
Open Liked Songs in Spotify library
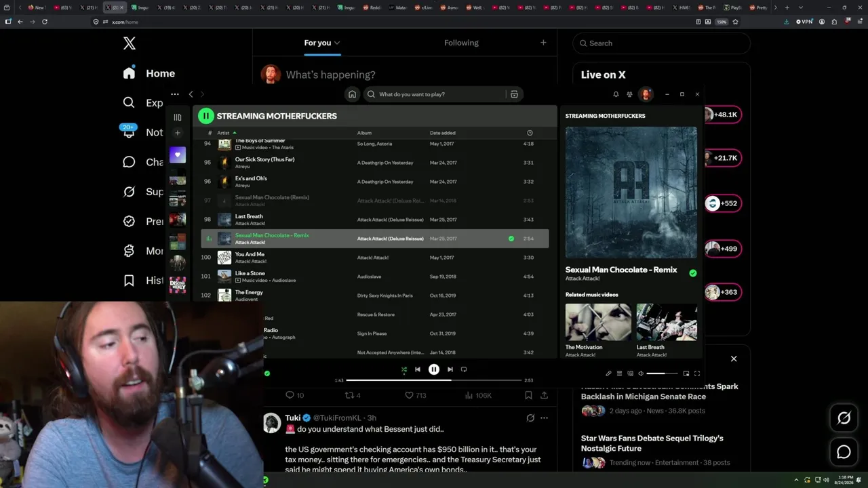[x=178, y=155]
